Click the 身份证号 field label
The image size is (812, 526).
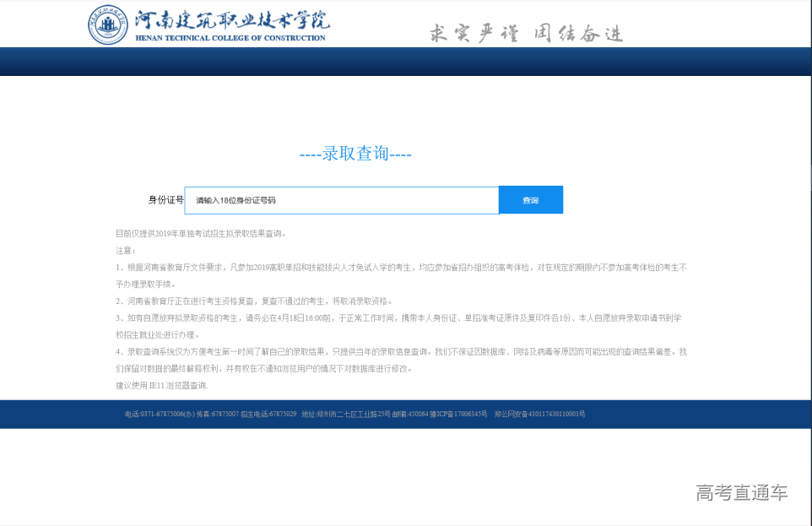click(x=165, y=200)
